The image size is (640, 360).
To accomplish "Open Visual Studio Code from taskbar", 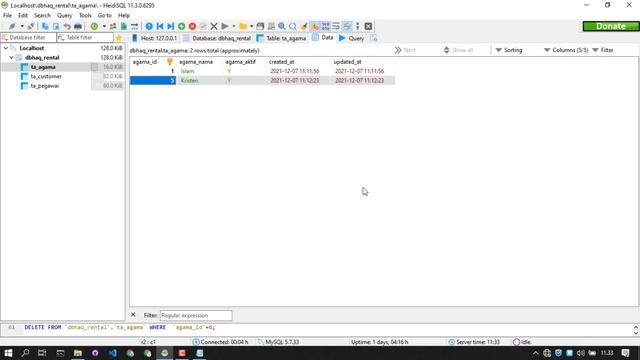I will (x=113, y=353).
